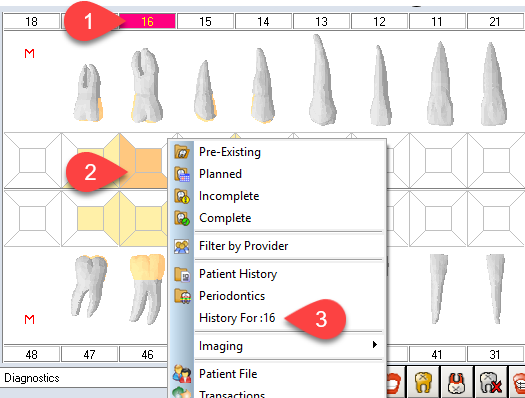Screen dimensions: 525x398
Task: Select tooth number 47 label
Action: 89,354
